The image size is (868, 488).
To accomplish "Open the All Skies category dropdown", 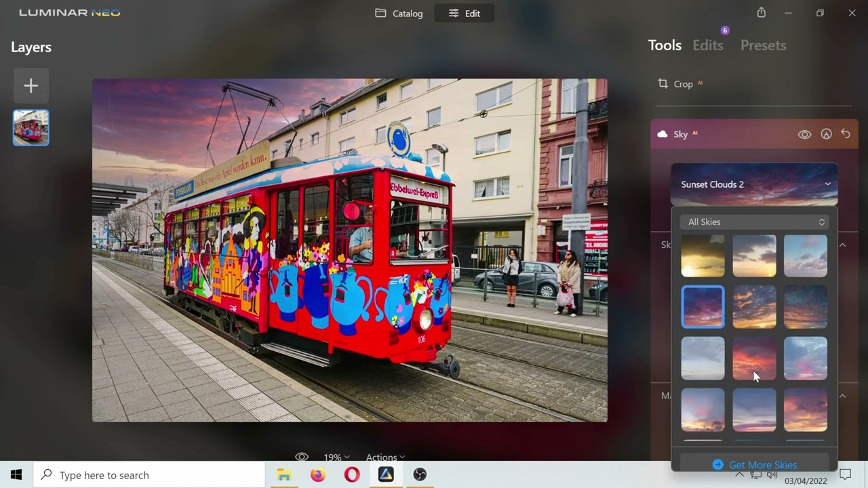I will coord(754,222).
